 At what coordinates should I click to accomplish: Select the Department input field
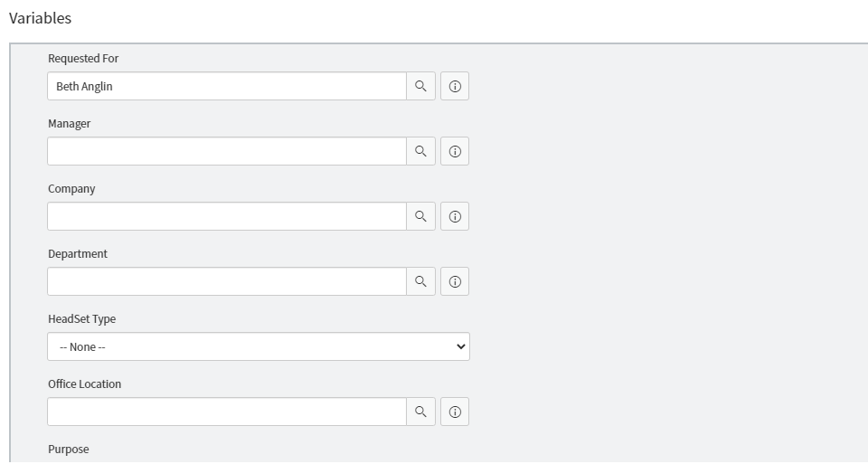pyautogui.click(x=226, y=281)
